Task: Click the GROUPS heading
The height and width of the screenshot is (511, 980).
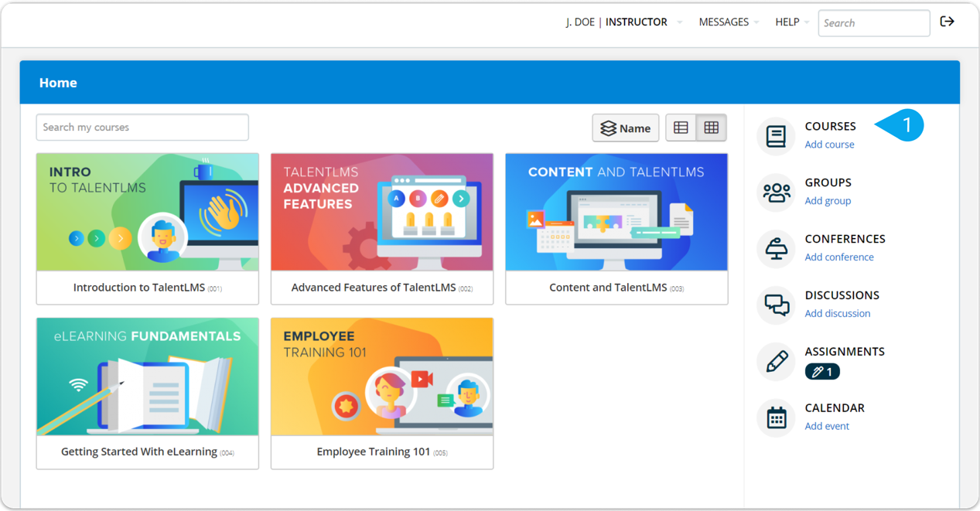Action: (x=828, y=182)
